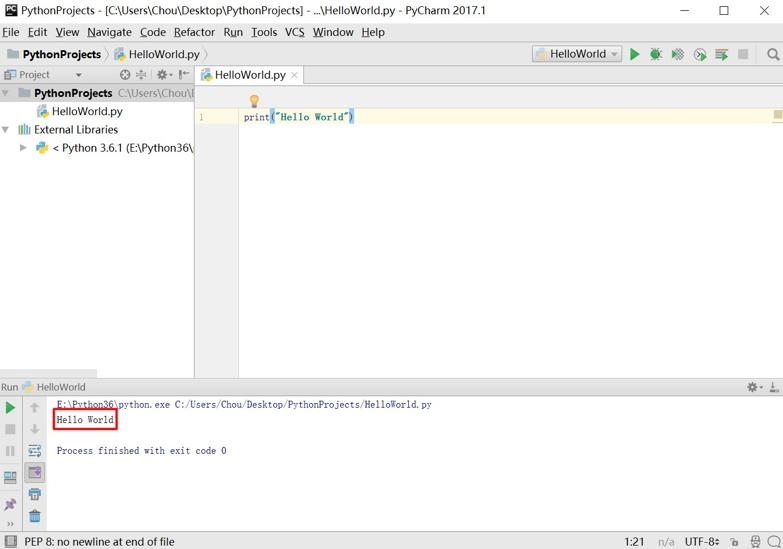Viewport: 783px width, 549px height.
Task: Click the HelloWorld tab in Run panel
Action: click(54, 387)
